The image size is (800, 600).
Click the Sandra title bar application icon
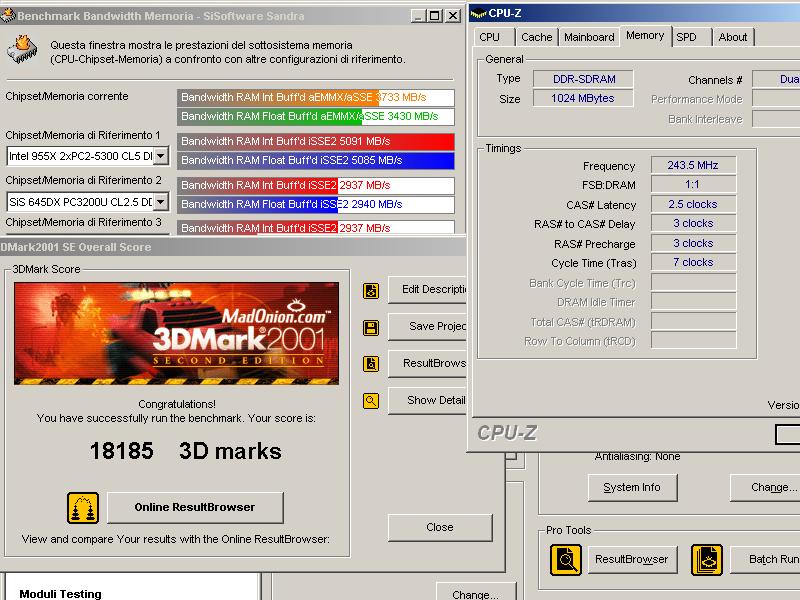8,15
